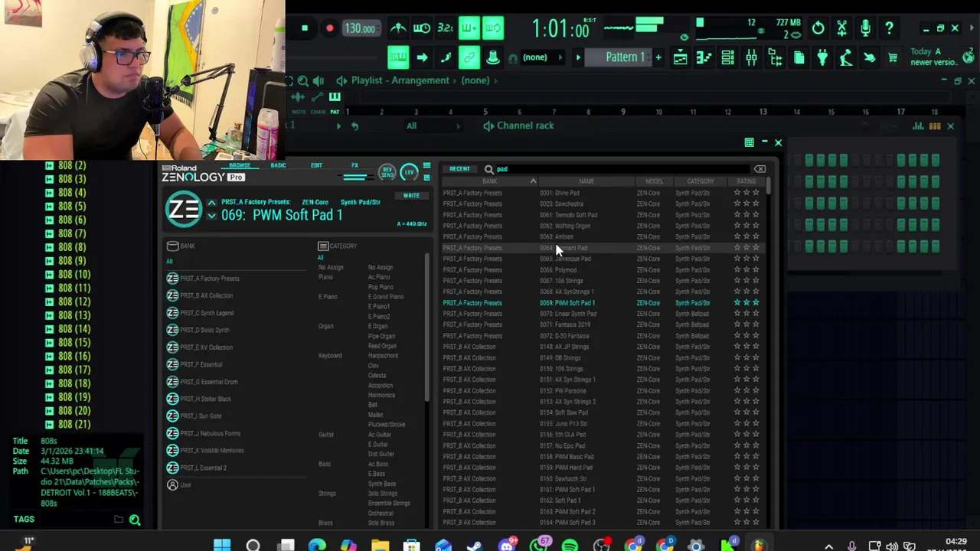Viewport: 980px width, 551px height.
Task: Click the step editing arrow icon
Action: pos(422,57)
